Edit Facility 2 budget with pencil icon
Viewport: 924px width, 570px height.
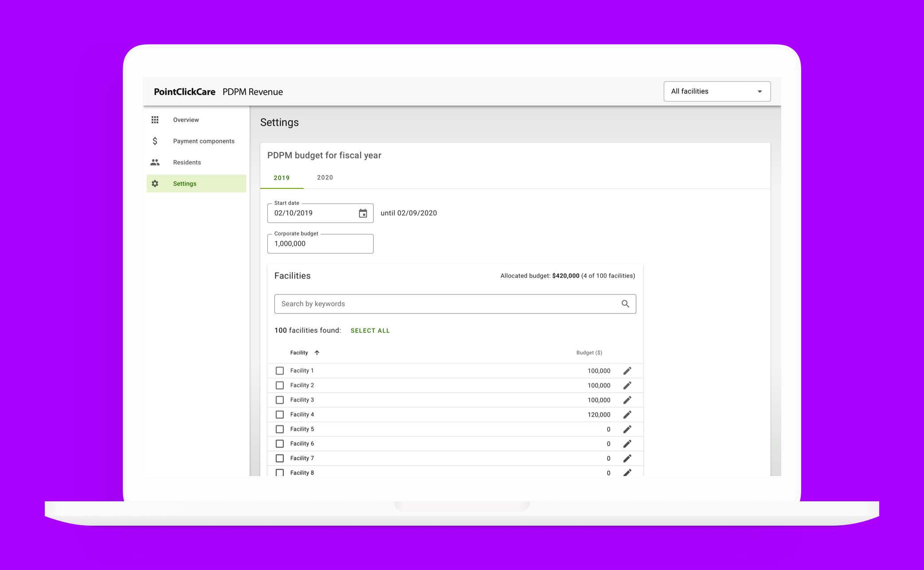(x=627, y=385)
